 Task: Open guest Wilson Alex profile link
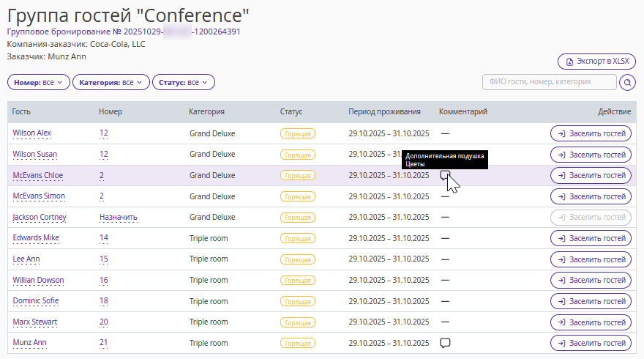[32, 133]
